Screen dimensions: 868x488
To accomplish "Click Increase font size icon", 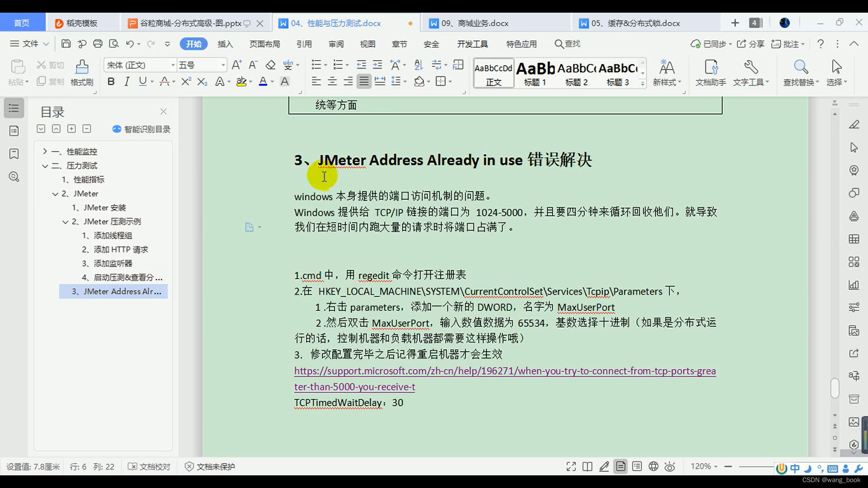I will pos(236,65).
